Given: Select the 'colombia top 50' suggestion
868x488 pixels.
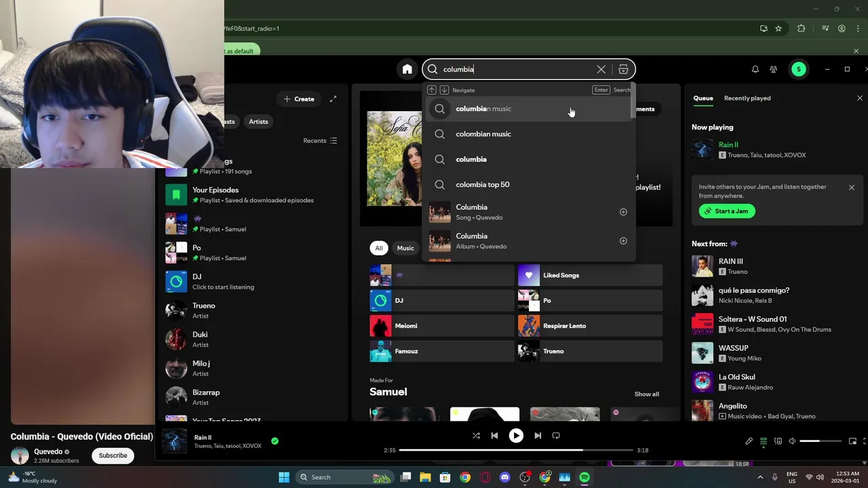Looking at the screenshot, I should (x=528, y=184).
